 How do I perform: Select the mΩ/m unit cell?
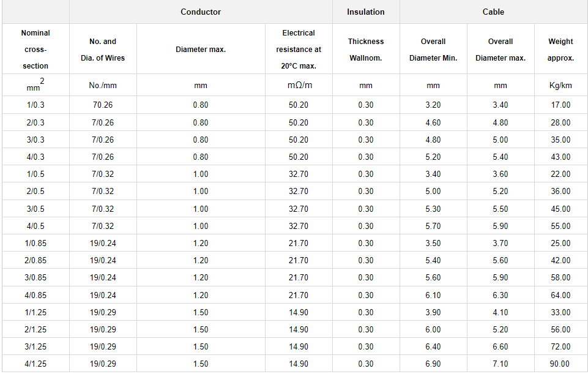(x=299, y=85)
